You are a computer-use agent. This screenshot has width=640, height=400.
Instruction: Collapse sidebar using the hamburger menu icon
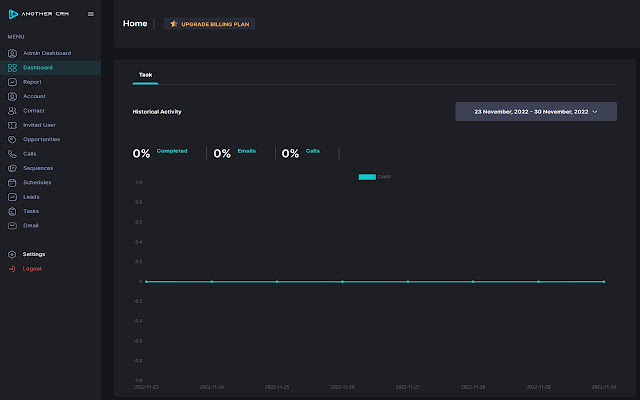pos(91,14)
